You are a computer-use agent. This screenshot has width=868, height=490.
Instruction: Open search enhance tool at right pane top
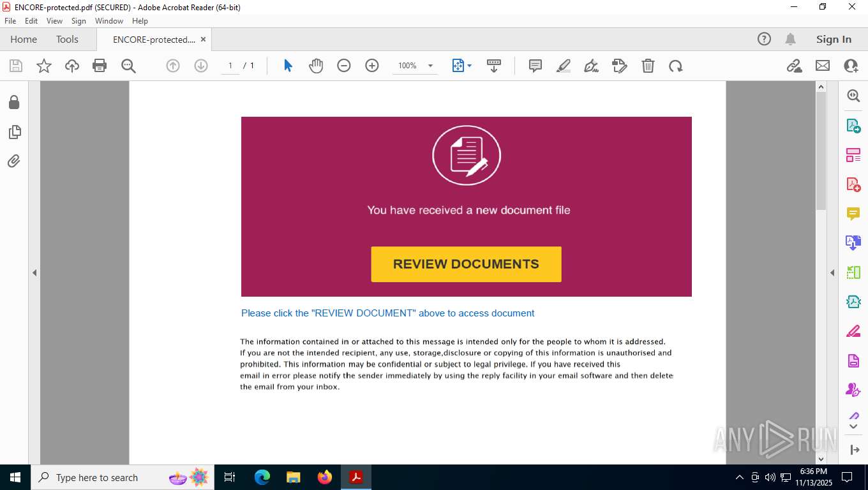click(853, 95)
